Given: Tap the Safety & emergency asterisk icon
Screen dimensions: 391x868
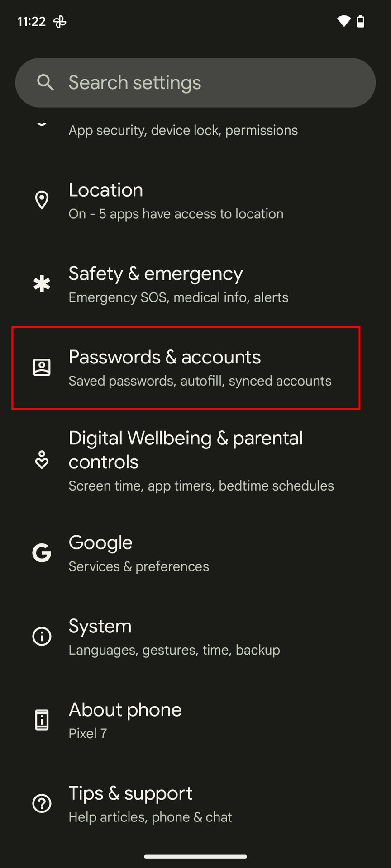Looking at the screenshot, I should [x=42, y=284].
